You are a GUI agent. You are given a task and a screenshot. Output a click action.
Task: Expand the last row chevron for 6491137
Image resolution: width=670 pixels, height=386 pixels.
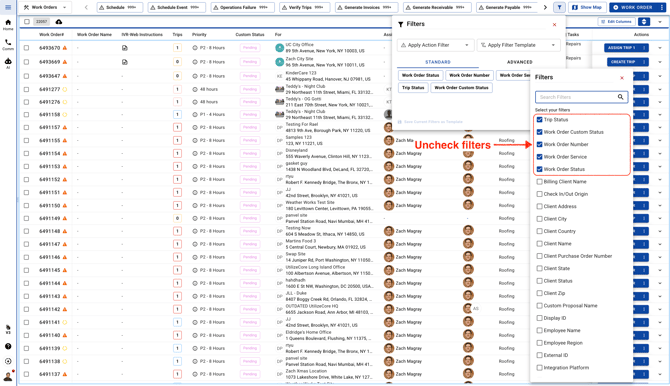click(660, 374)
